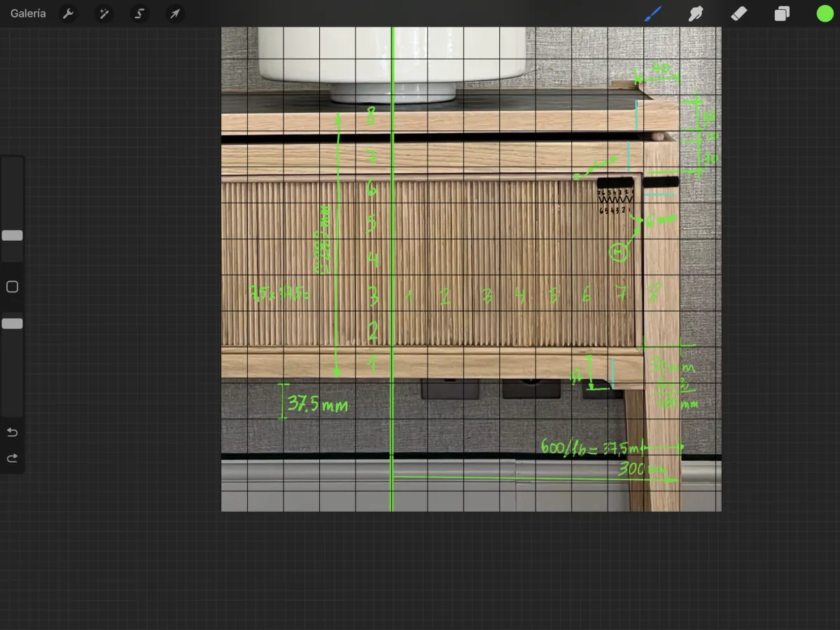The width and height of the screenshot is (840, 630).
Task: Undo the last stroke
Action: tap(12, 432)
